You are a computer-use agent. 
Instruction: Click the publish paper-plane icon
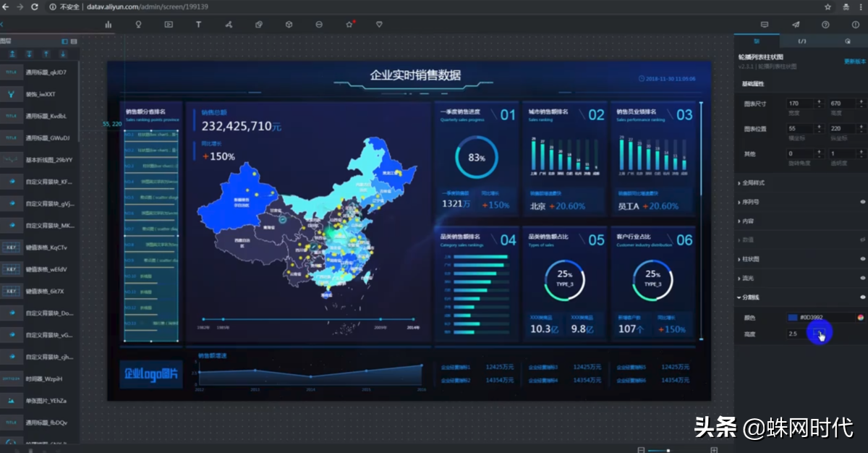[x=796, y=24]
